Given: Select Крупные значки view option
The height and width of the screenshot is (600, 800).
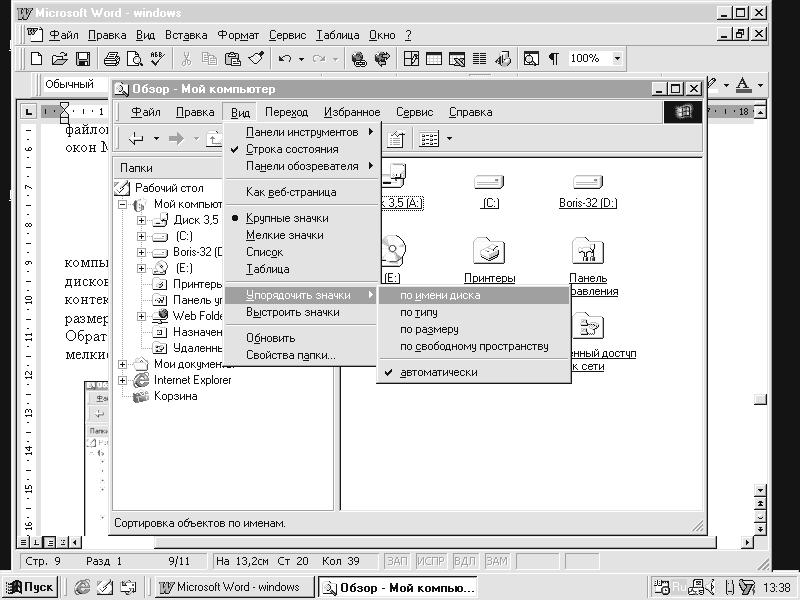Looking at the screenshot, I should pyautogui.click(x=302, y=218).
